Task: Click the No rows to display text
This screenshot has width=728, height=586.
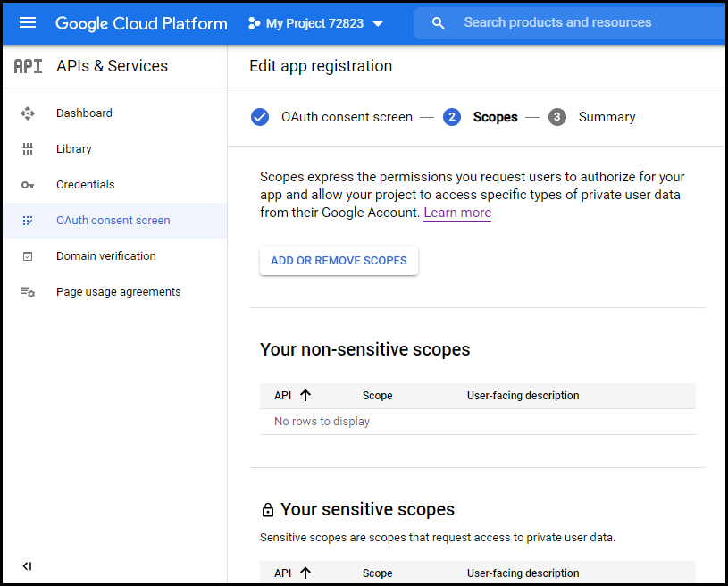Action: click(x=322, y=421)
